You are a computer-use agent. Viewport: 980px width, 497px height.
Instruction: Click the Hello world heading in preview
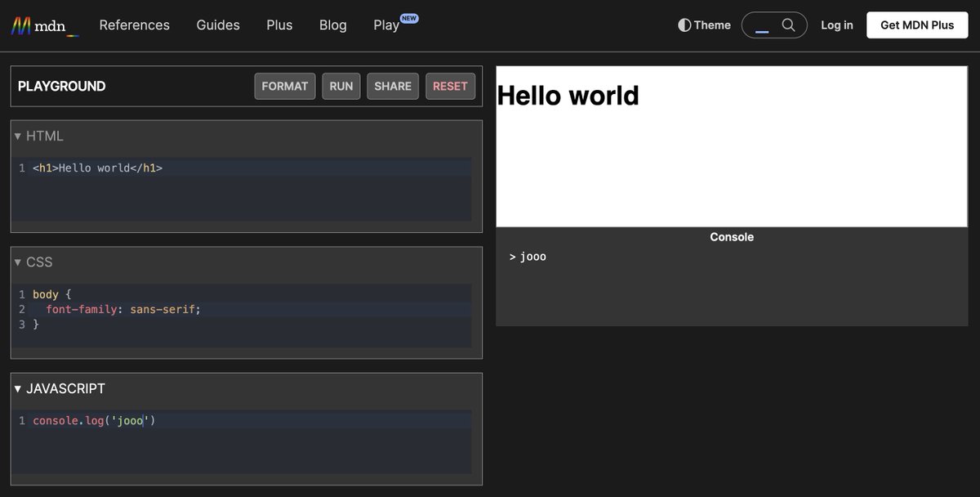(x=568, y=96)
